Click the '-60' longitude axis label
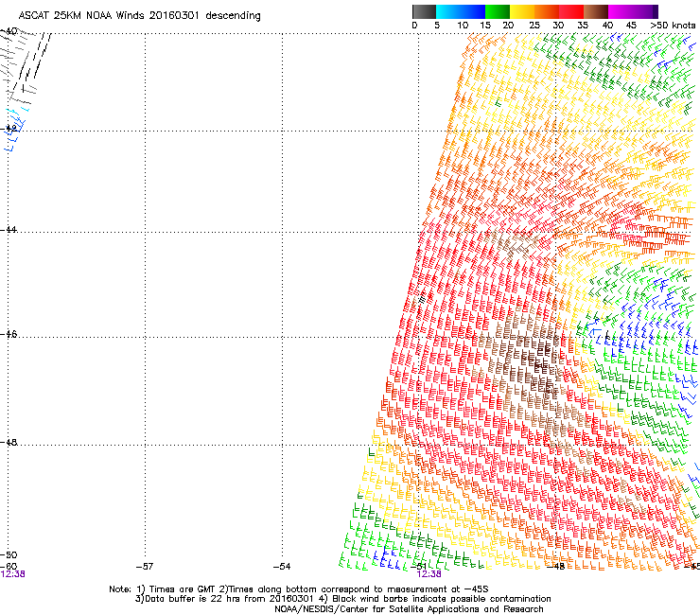Image resolution: width=700 pixels, height=615 pixels. pyautogui.click(x=9, y=567)
